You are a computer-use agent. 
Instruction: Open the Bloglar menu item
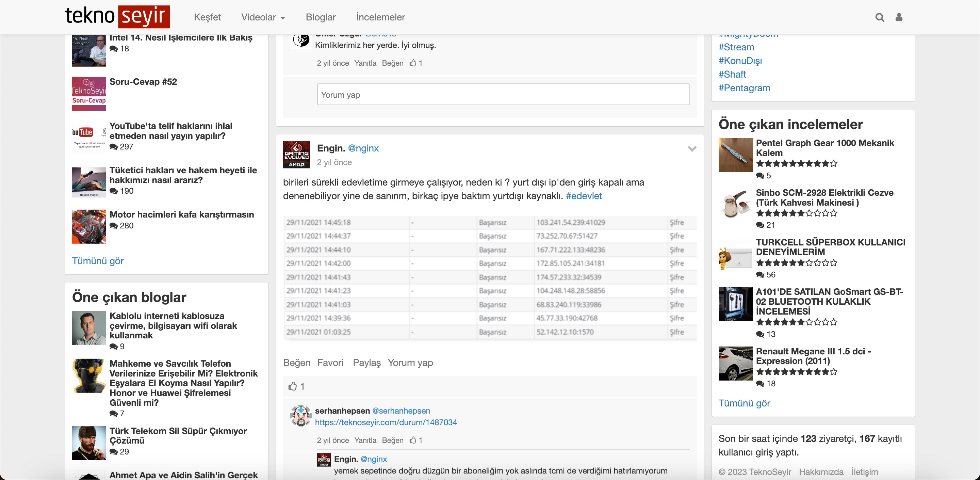[x=321, y=17]
